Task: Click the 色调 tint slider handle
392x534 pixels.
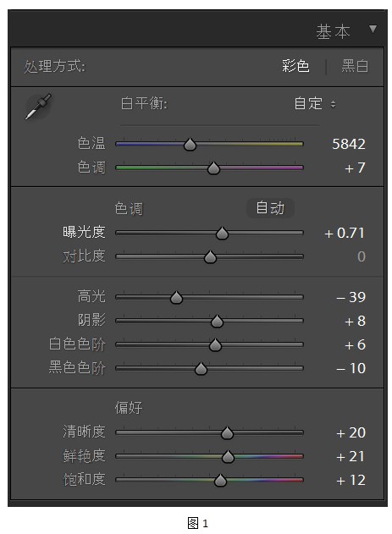Action: [213, 168]
